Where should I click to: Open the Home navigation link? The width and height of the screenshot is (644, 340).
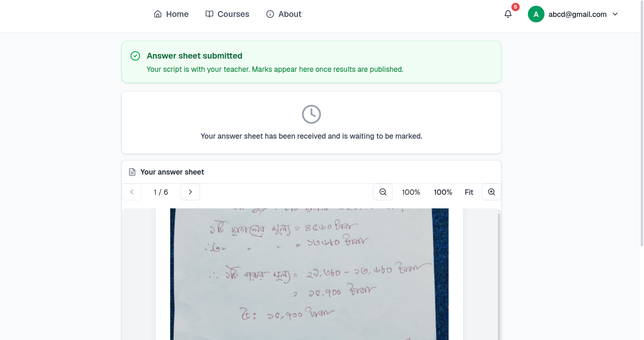click(171, 14)
